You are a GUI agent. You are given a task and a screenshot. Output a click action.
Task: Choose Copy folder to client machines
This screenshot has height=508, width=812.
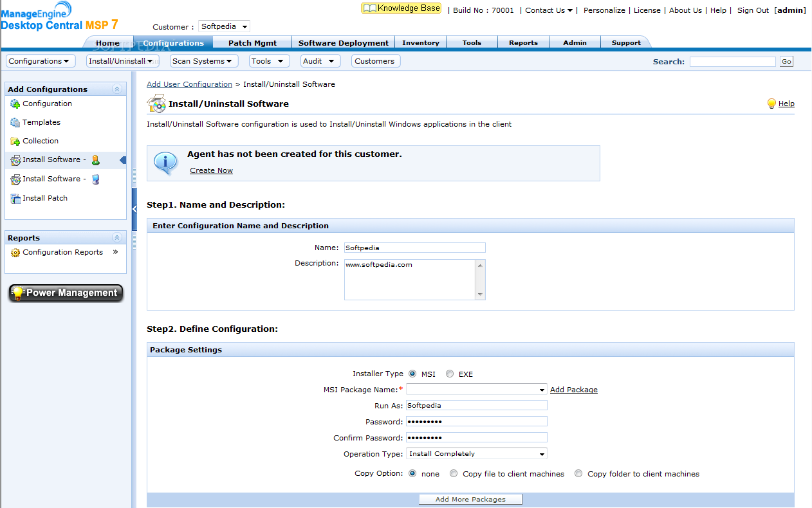click(x=578, y=473)
